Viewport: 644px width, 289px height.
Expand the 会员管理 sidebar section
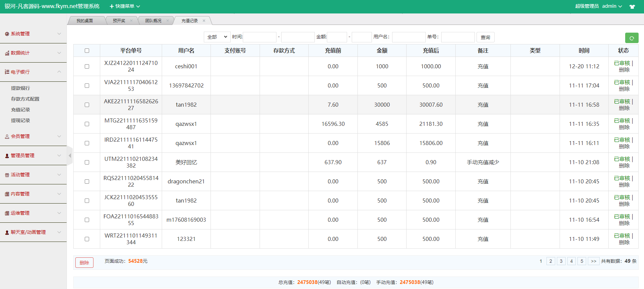[33, 137]
